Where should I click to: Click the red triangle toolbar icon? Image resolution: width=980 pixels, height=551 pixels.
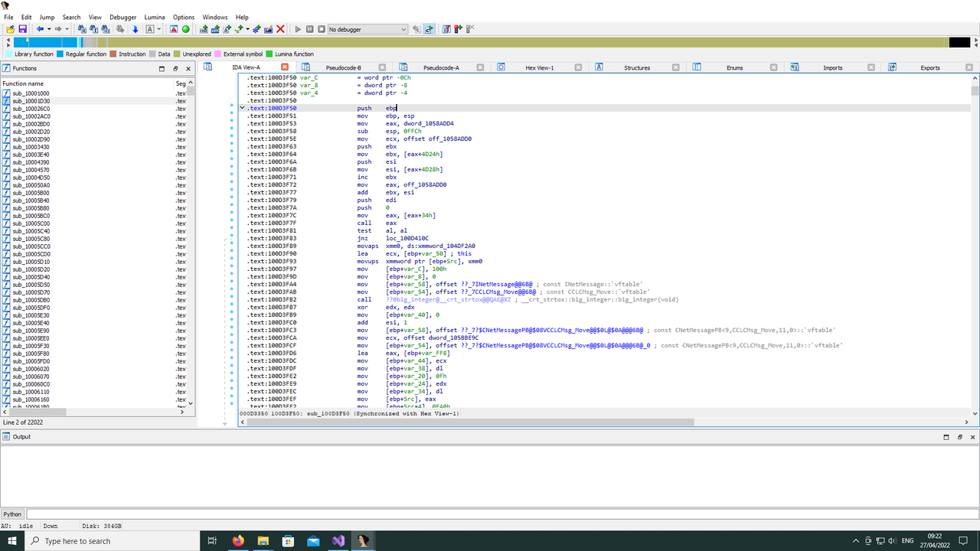point(174,29)
